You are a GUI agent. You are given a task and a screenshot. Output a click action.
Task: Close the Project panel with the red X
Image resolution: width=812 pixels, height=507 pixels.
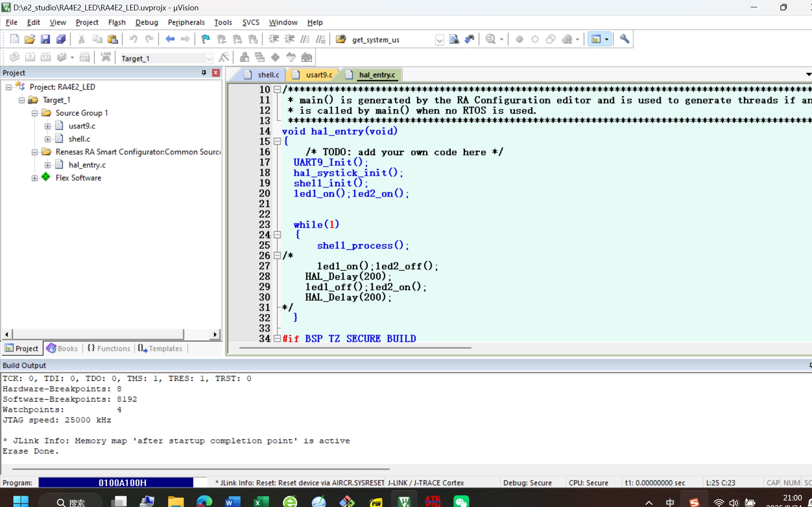216,73
